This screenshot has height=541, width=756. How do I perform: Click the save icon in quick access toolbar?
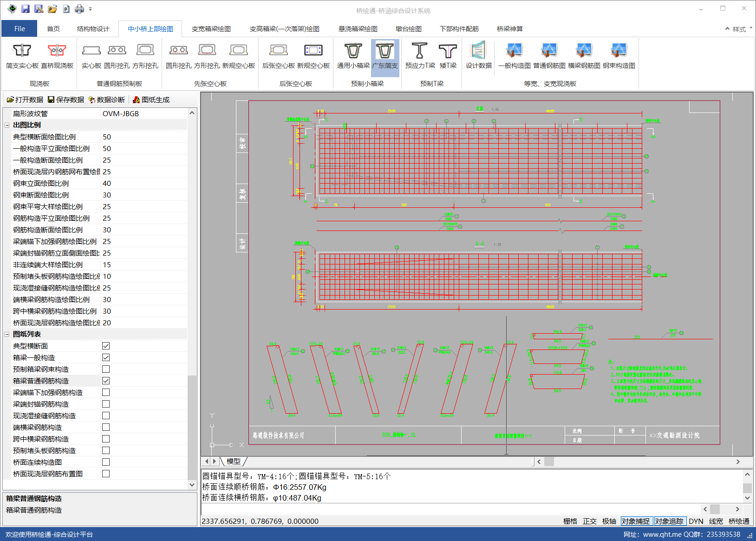[x=26, y=9]
